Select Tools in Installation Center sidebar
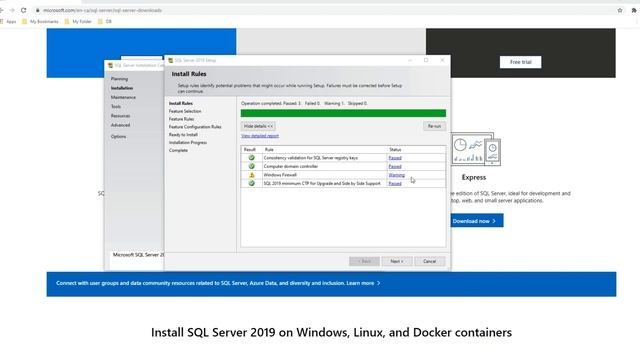The width and height of the screenshot is (640, 360). pos(116,107)
